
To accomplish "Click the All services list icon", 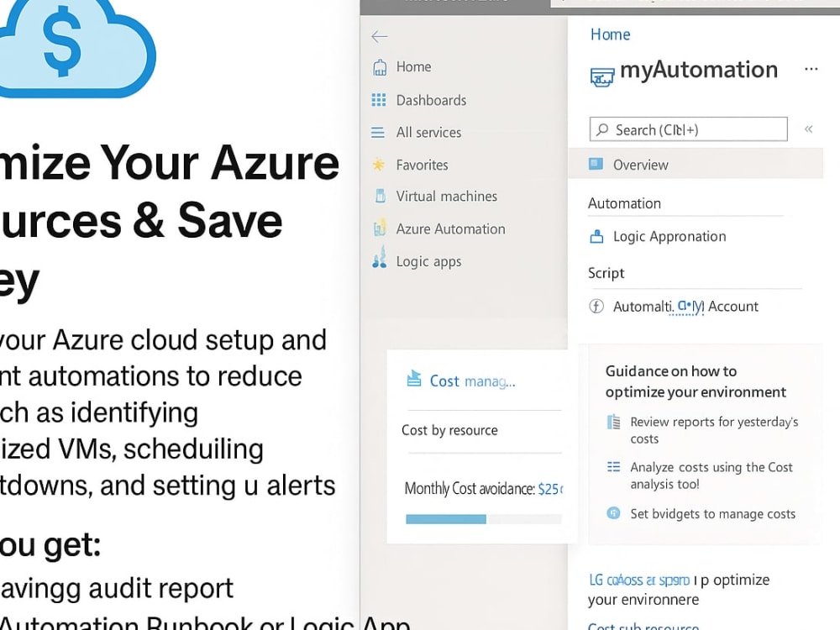I will point(378,133).
